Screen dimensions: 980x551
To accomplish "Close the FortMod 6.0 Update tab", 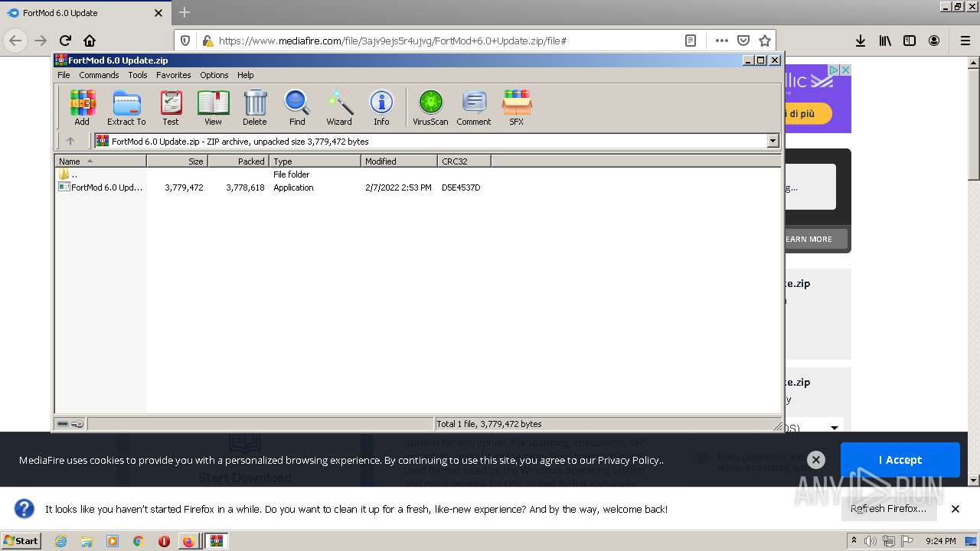I will click(x=158, y=13).
